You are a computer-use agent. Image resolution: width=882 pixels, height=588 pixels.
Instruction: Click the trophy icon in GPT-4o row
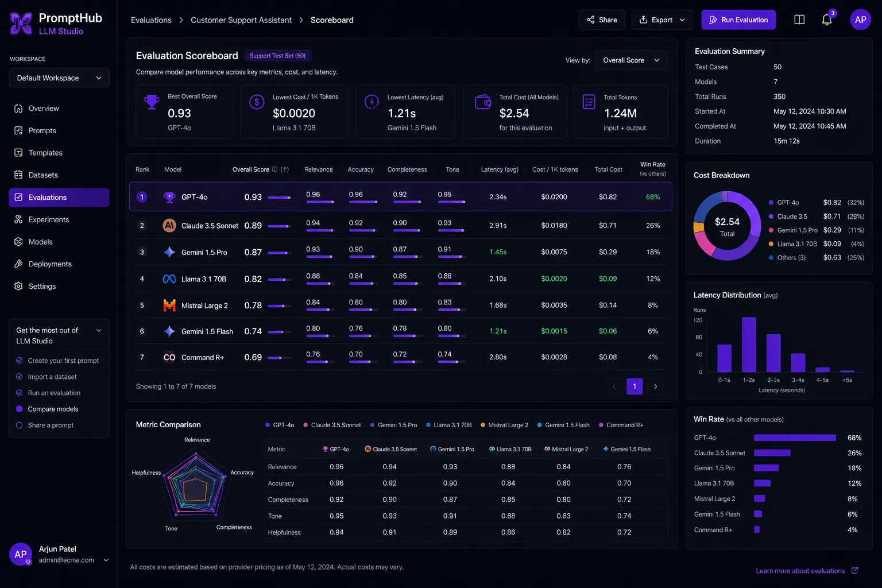tap(169, 197)
